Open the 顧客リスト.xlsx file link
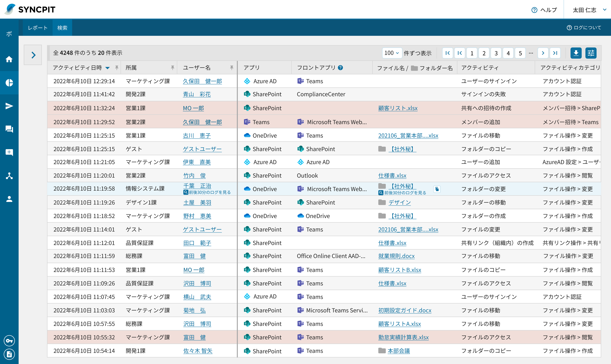Screen dimensions: 611x364 (398, 108)
